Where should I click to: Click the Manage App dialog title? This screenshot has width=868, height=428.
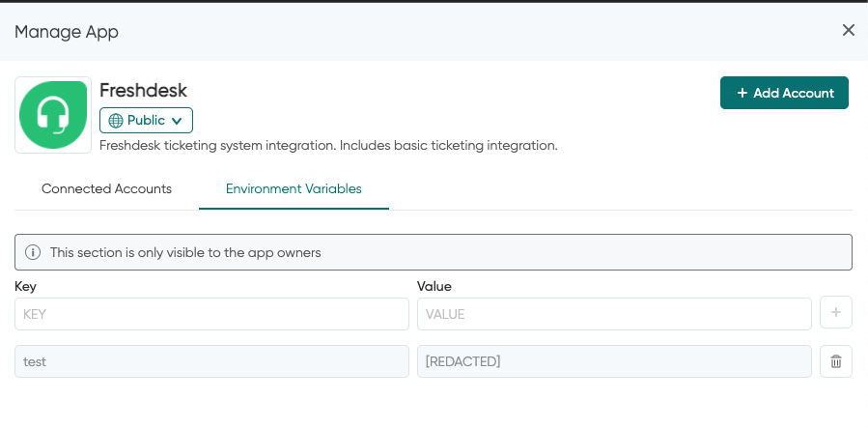click(67, 32)
